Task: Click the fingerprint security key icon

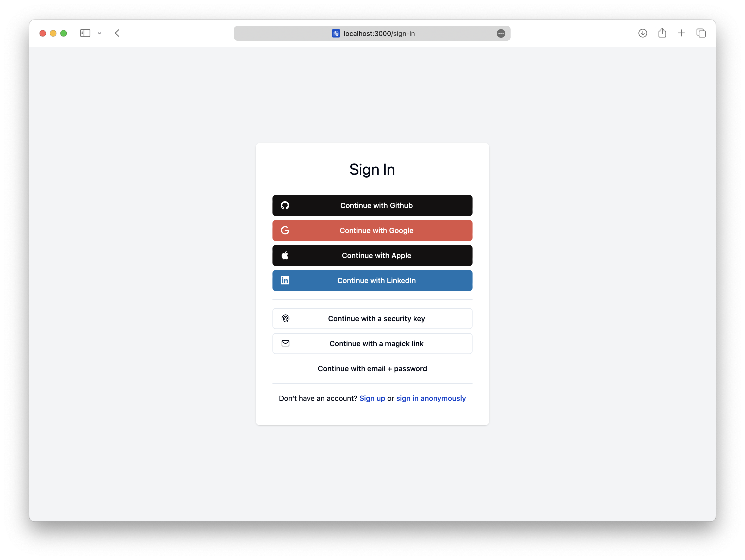Action: click(285, 318)
